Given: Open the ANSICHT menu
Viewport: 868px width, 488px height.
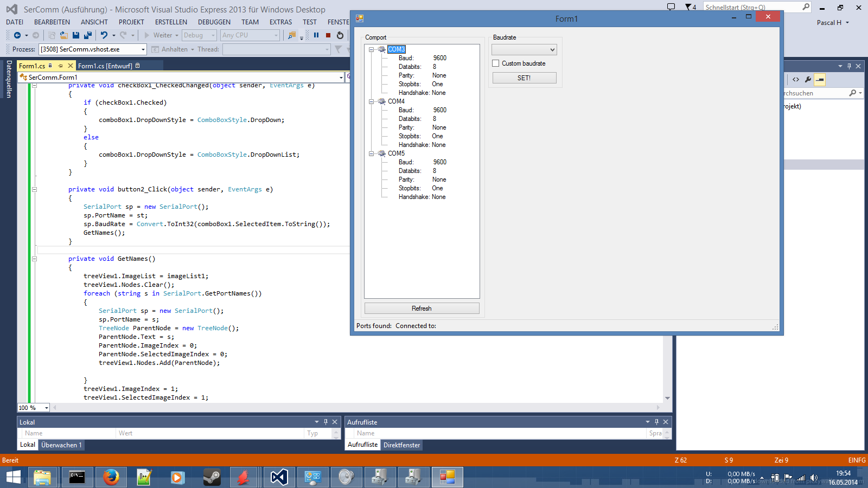Looking at the screenshot, I should 94,22.
